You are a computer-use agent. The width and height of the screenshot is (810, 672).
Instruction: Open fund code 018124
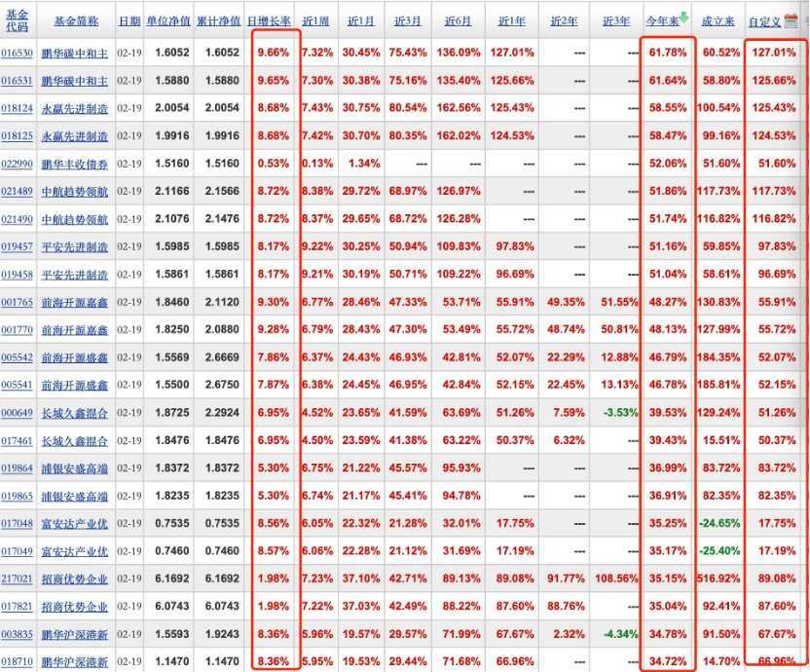tap(18, 108)
